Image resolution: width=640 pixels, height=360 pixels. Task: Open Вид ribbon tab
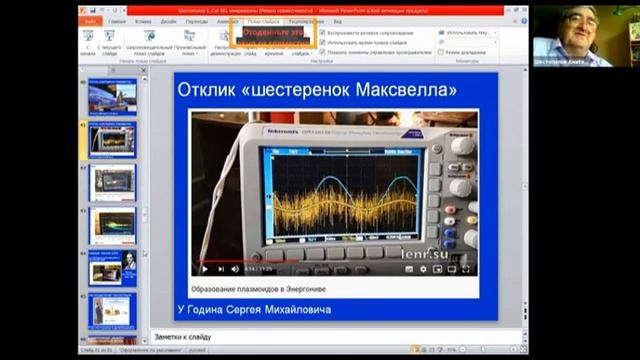tap(338, 21)
